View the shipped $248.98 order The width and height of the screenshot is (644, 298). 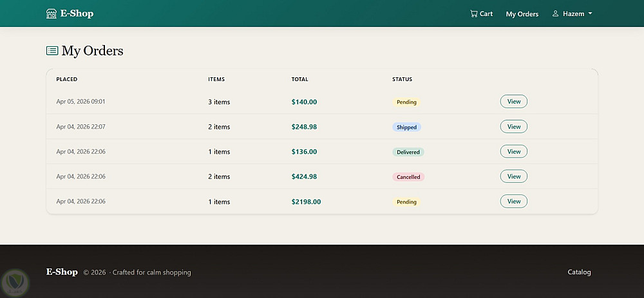[x=513, y=127]
